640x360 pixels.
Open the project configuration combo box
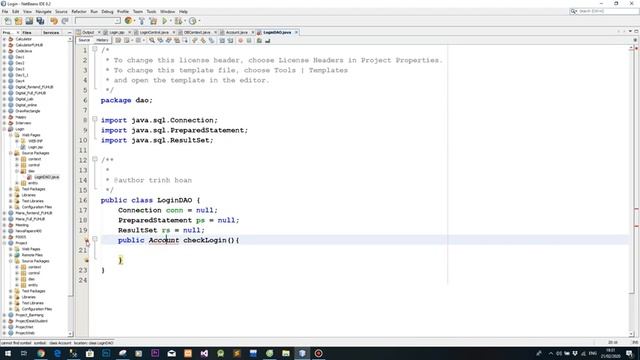[98, 21]
